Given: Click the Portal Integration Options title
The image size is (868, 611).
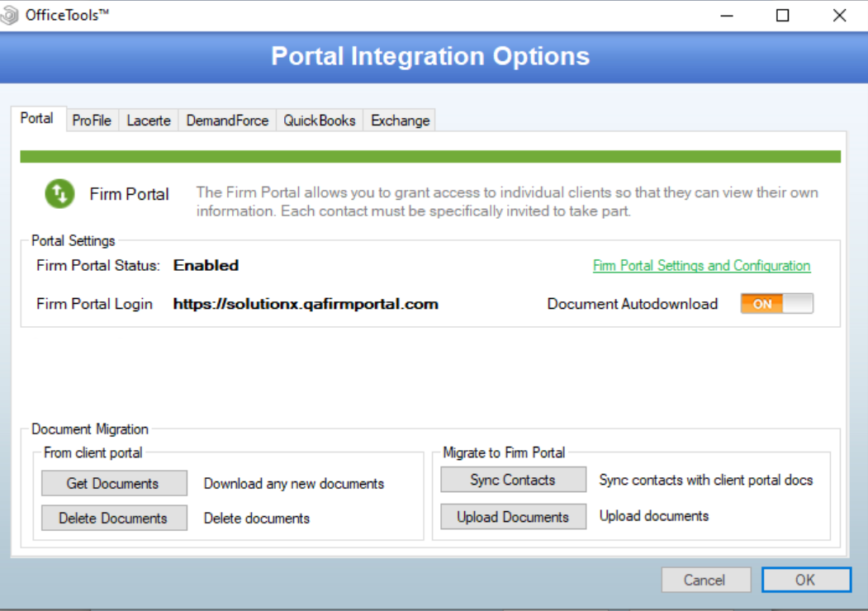Looking at the screenshot, I should click(x=430, y=56).
